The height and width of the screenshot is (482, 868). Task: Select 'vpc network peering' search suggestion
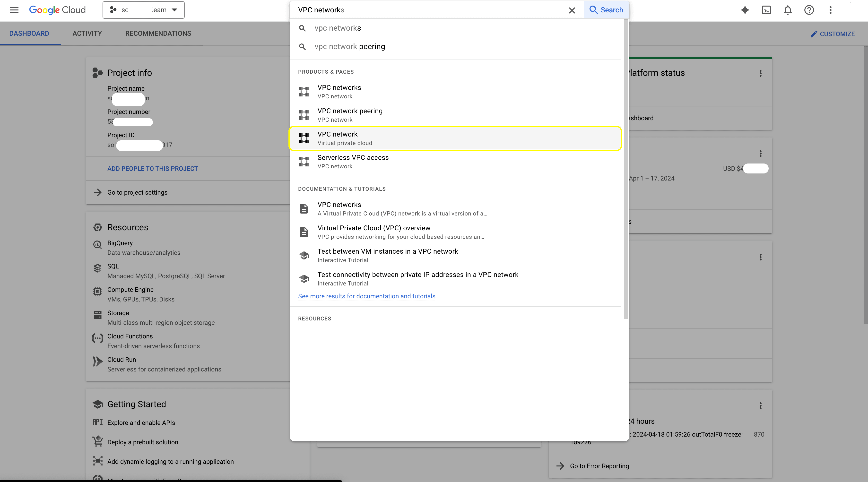349,46
